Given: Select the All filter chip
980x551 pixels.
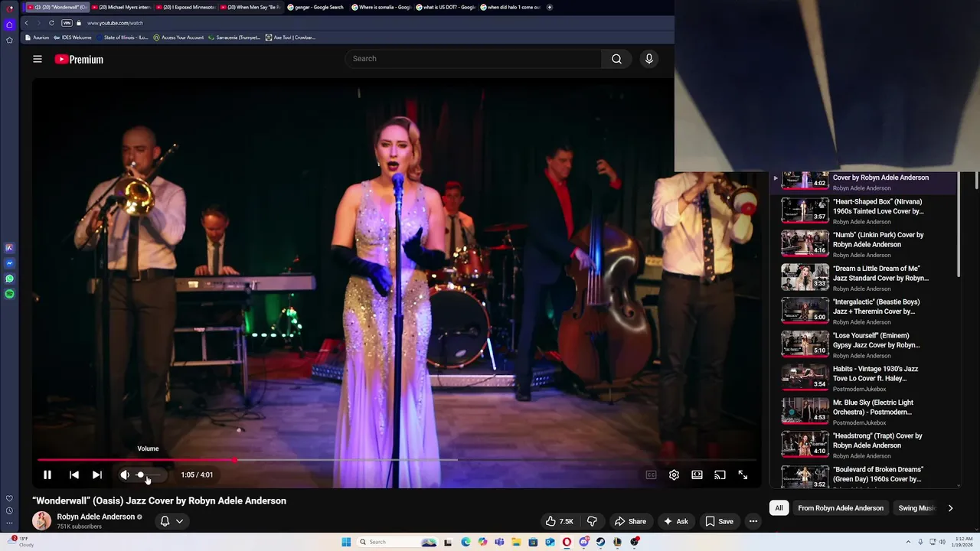Looking at the screenshot, I should [779, 508].
